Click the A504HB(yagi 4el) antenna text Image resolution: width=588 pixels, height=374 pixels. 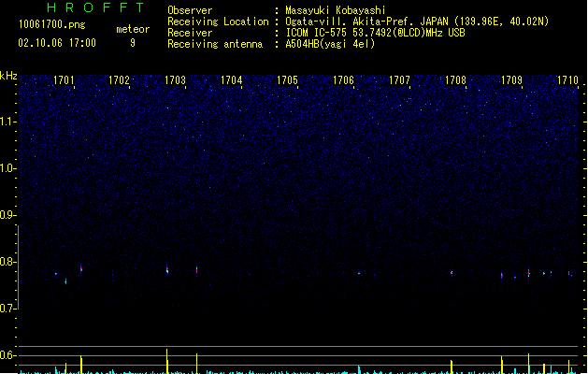click(330, 44)
